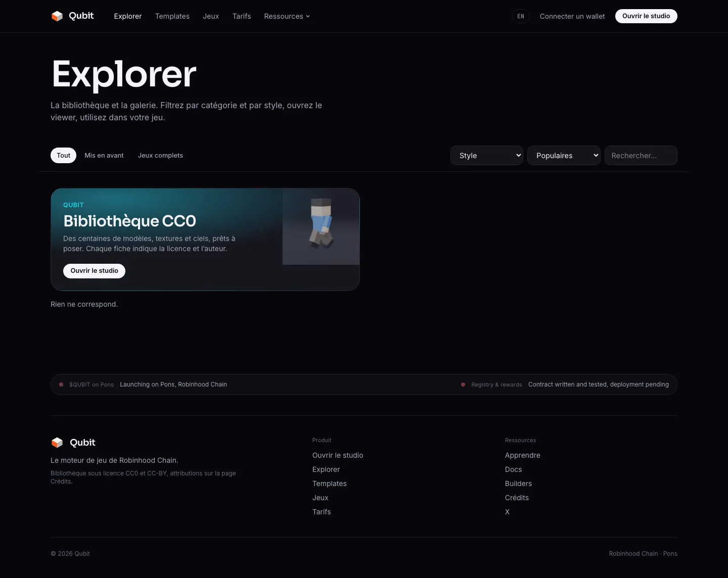
Task: Click the $QUBIT on Pons status dot
Action: tap(61, 384)
